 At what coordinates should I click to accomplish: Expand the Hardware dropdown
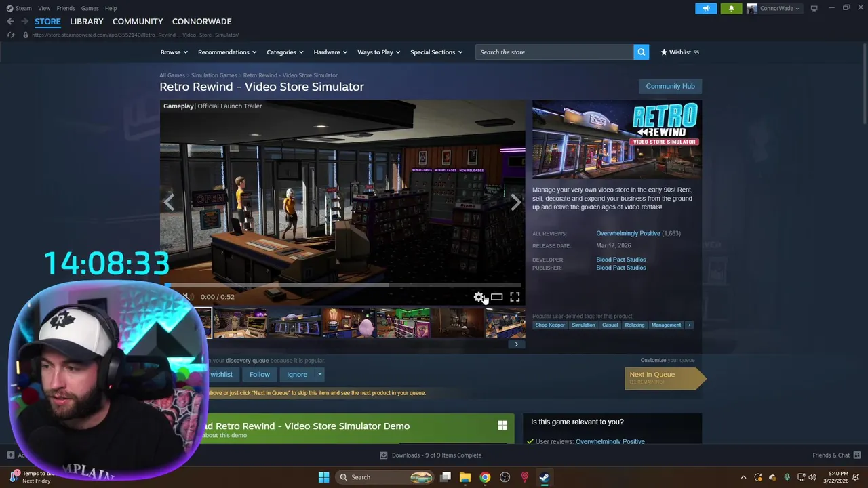pos(330,52)
